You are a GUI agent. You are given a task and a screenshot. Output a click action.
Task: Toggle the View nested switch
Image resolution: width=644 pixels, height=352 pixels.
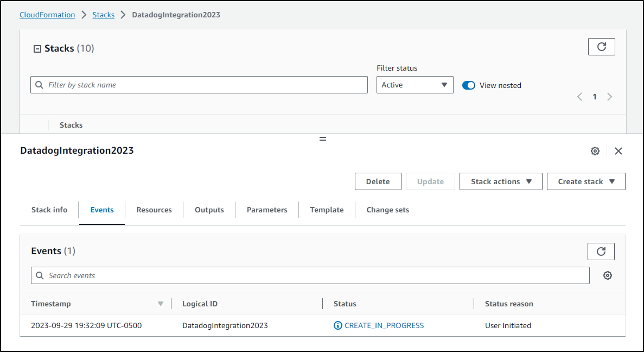tap(469, 85)
